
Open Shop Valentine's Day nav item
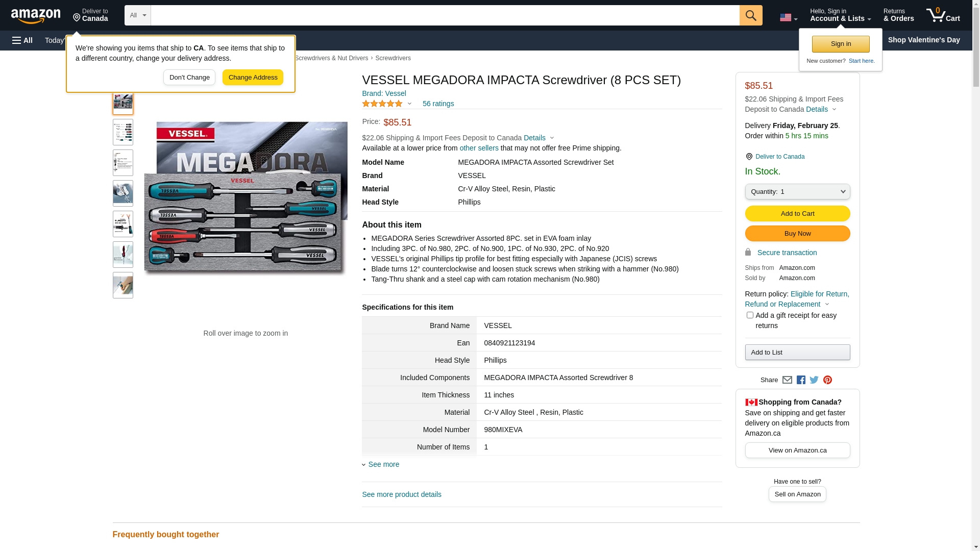coord(923,40)
